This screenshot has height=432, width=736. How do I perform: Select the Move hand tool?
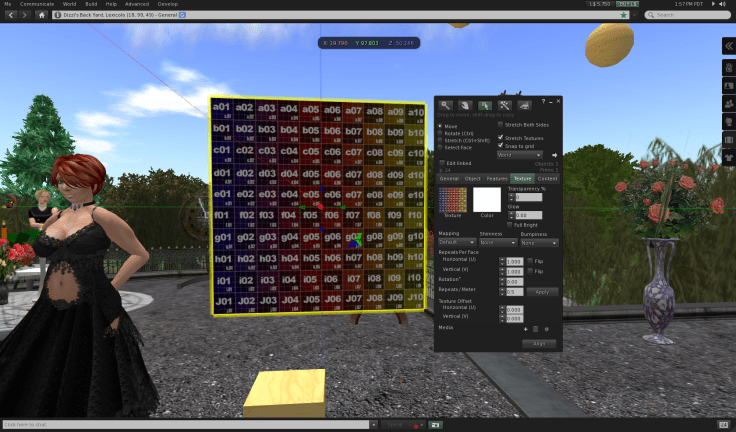464,105
